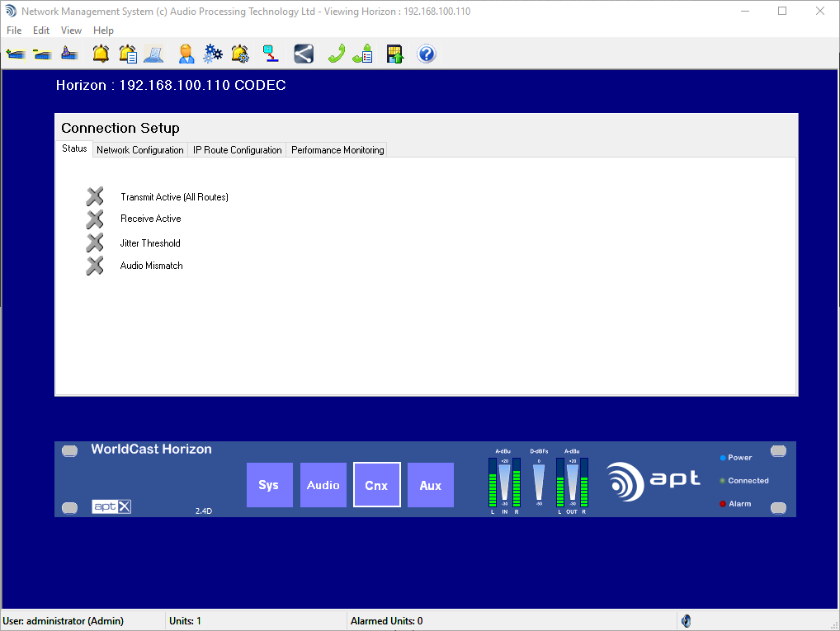Click the Power LED indicator
Screen dimensions: 840x631
(723, 458)
